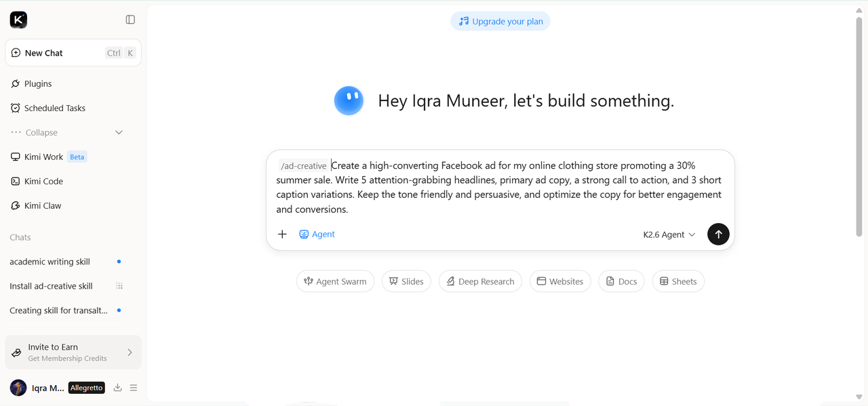This screenshot has height=406, width=868.
Task: Send the prompt with the arrow button
Action: [718, 235]
